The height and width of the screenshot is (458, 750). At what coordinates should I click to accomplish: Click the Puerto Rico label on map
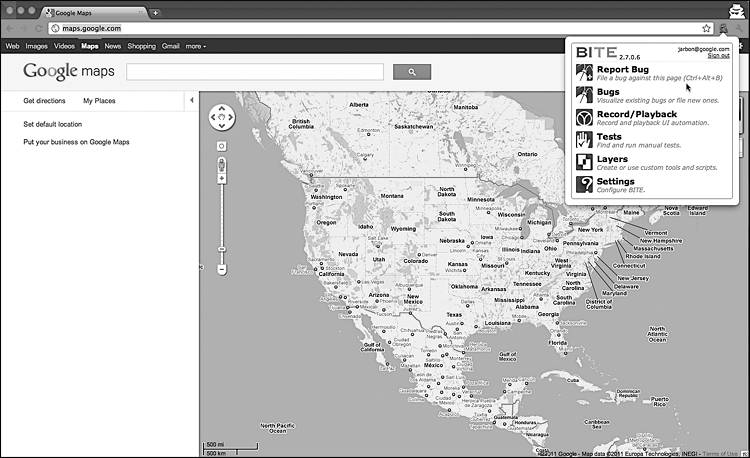pyautogui.click(x=660, y=402)
